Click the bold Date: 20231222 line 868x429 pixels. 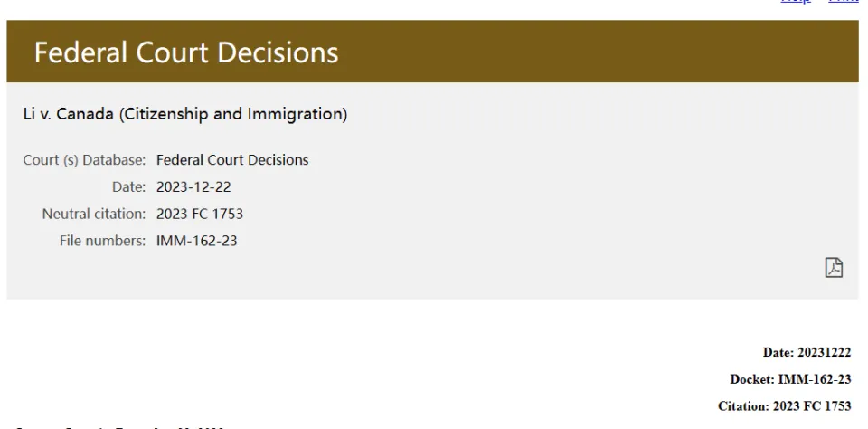(x=807, y=352)
